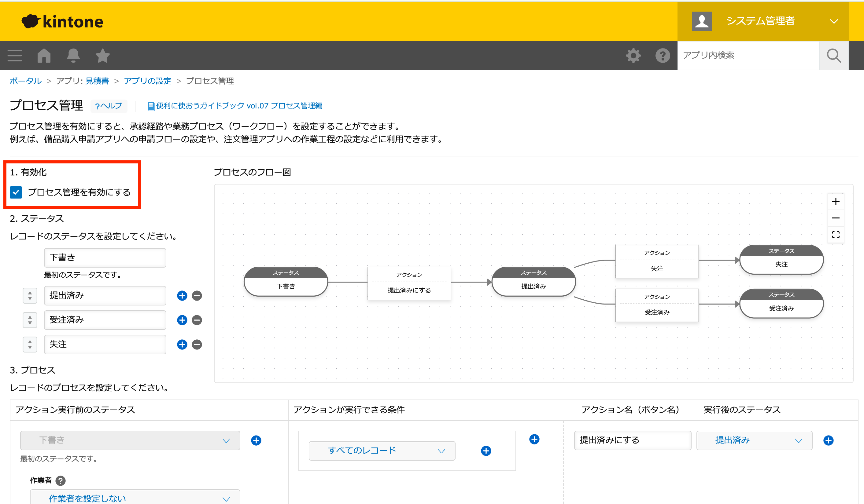The image size is (864, 504).
Task: Add a new status below 提出済み
Action: coord(181,296)
